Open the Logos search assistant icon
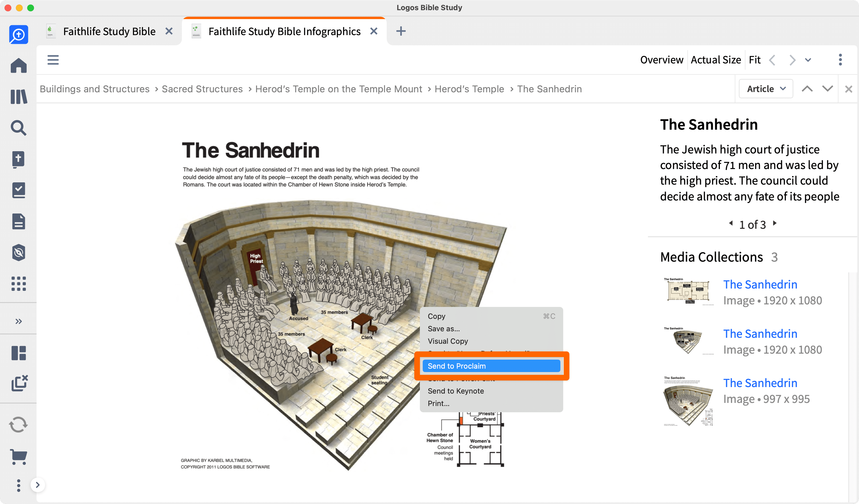 click(x=18, y=35)
